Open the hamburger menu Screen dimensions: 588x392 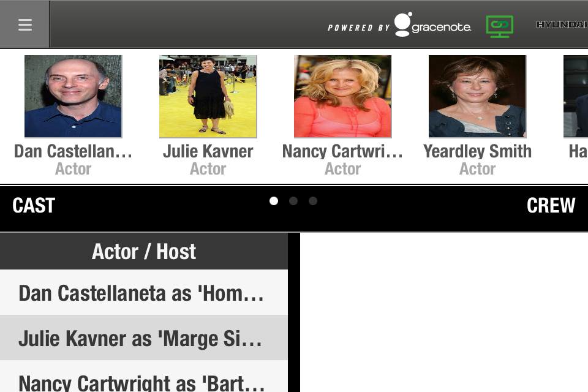pos(24,24)
